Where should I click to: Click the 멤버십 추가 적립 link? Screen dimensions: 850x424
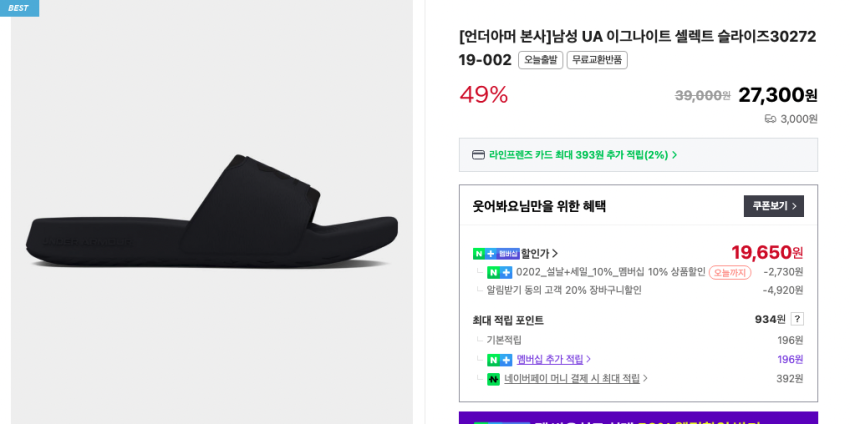click(x=550, y=360)
